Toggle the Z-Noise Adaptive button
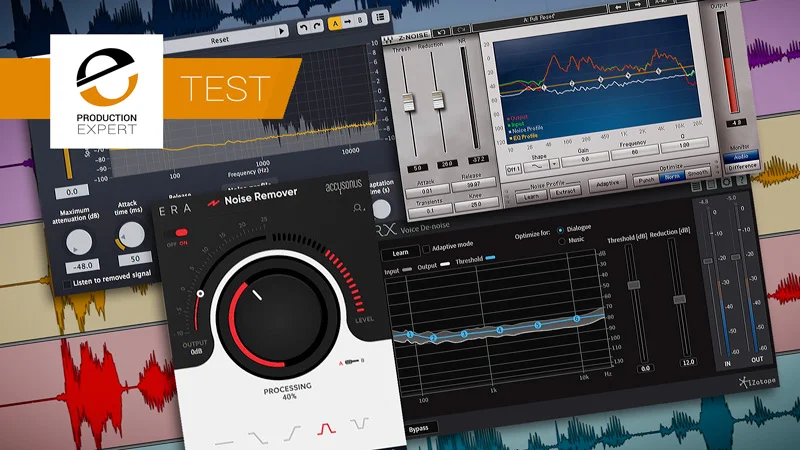The height and width of the screenshot is (450, 800). click(x=607, y=184)
